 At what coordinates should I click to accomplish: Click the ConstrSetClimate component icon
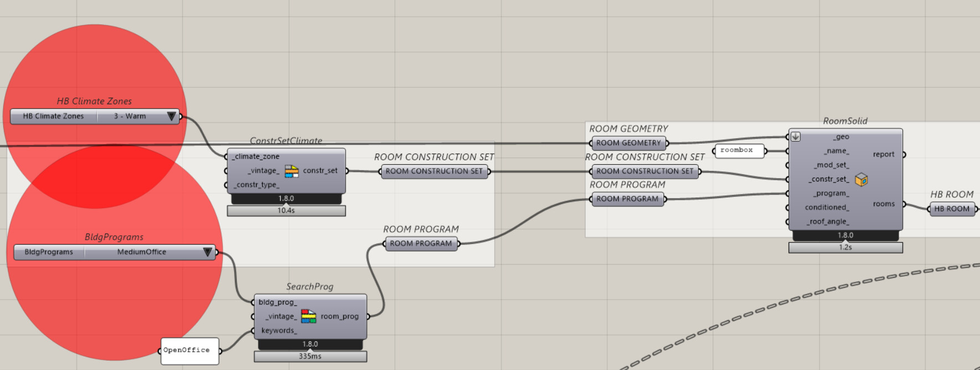click(291, 171)
